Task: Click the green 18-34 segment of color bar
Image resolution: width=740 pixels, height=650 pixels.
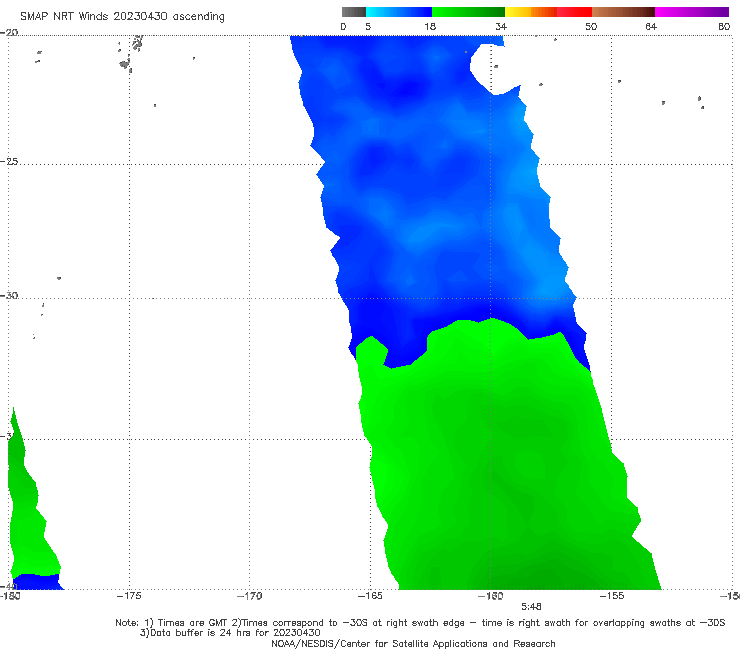Action: (x=468, y=12)
